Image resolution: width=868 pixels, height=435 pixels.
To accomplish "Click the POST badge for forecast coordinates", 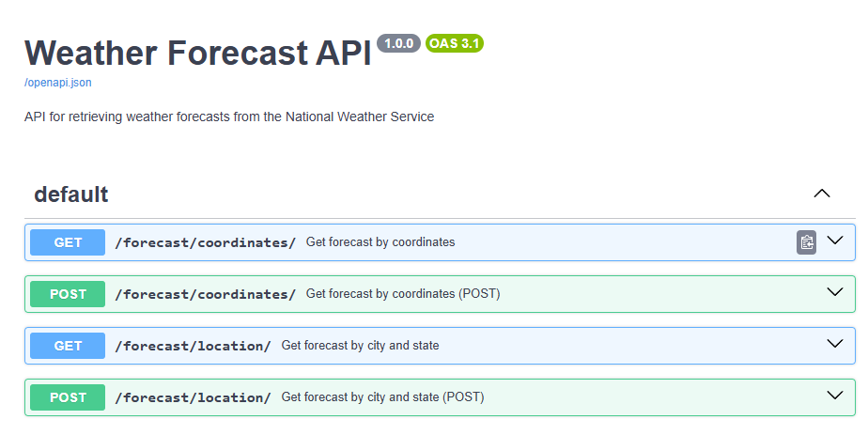I will click(68, 294).
